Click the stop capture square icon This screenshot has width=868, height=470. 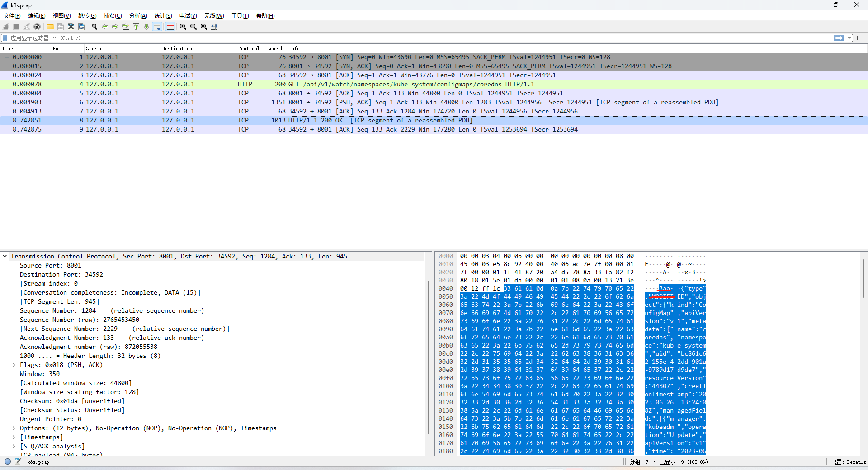(x=16, y=27)
